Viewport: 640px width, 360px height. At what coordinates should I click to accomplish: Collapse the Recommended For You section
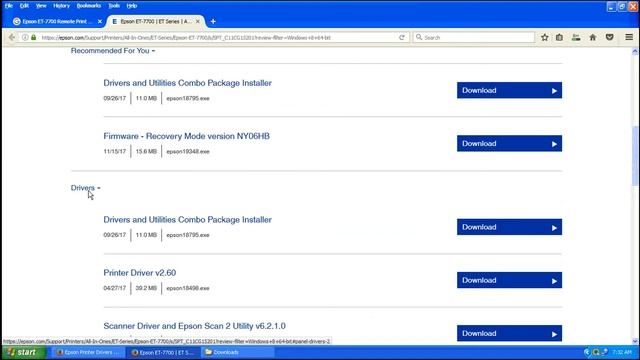click(x=113, y=51)
